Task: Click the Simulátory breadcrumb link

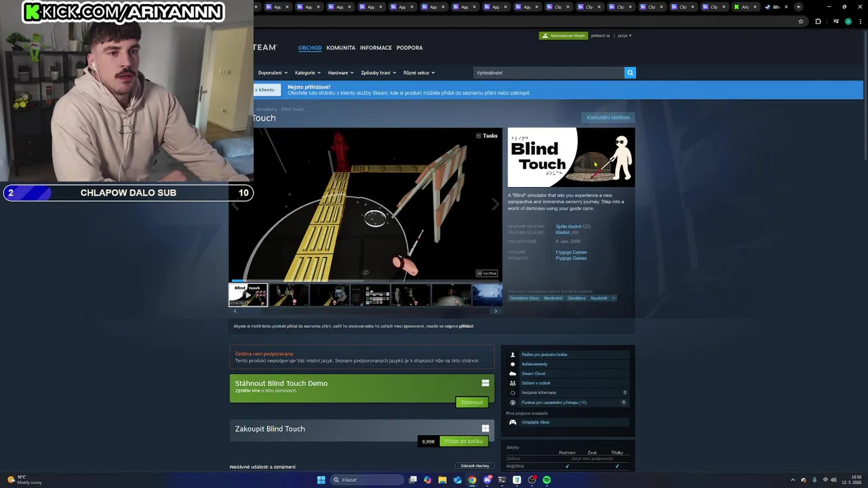Action: pos(267,109)
